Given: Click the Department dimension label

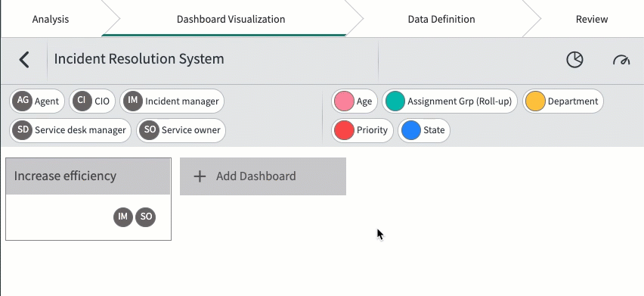Looking at the screenshot, I should (573, 101).
